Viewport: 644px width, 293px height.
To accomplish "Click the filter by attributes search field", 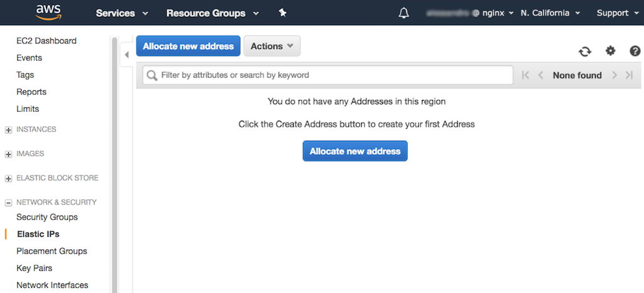I will pos(327,75).
